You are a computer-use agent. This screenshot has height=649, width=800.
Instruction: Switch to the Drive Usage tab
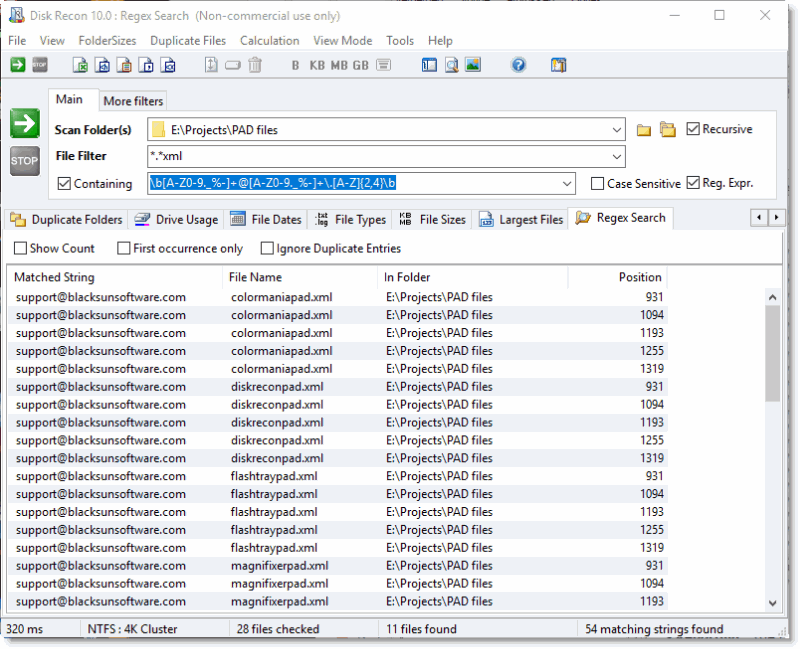[177, 220]
